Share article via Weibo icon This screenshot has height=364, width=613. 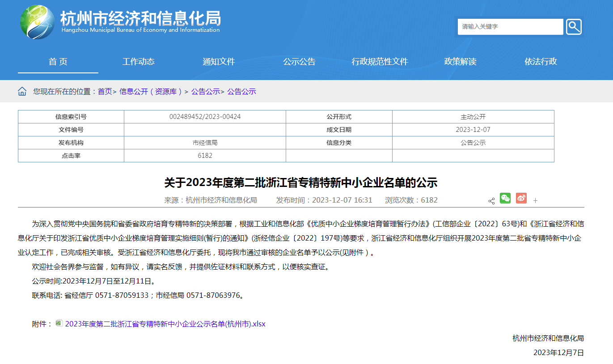pos(521,198)
